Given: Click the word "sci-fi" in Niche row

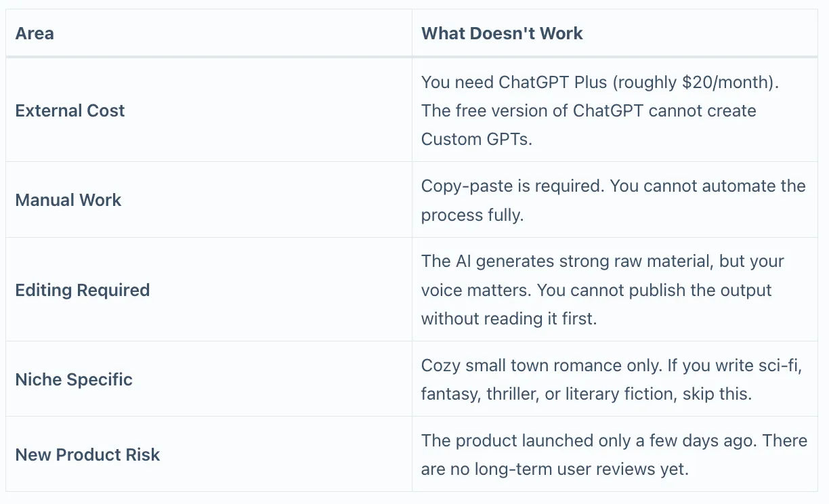Looking at the screenshot, I should pyautogui.click(x=782, y=366).
